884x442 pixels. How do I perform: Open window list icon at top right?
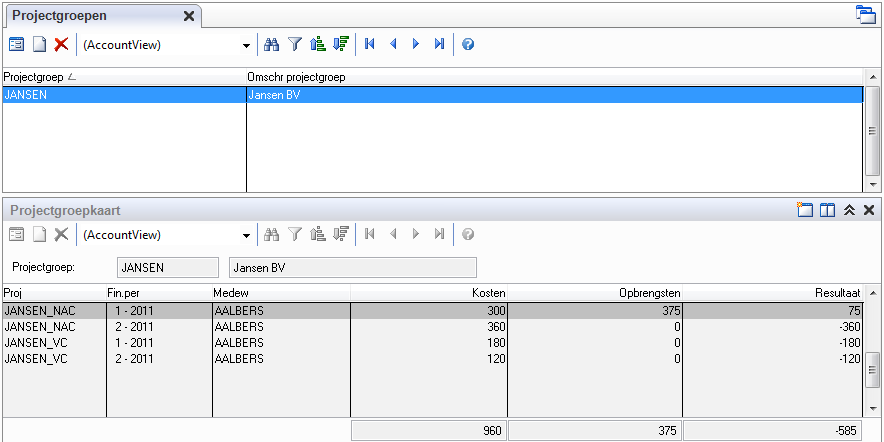click(865, 15)
